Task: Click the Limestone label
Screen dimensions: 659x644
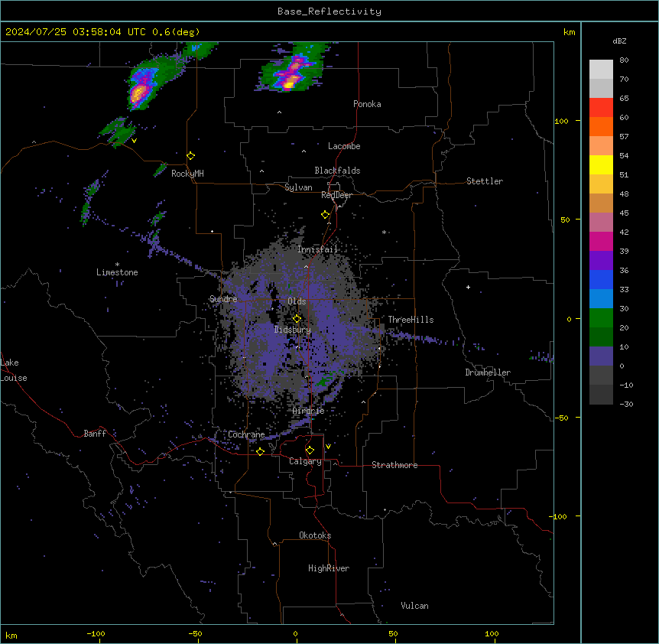Action: pos(117,272)
